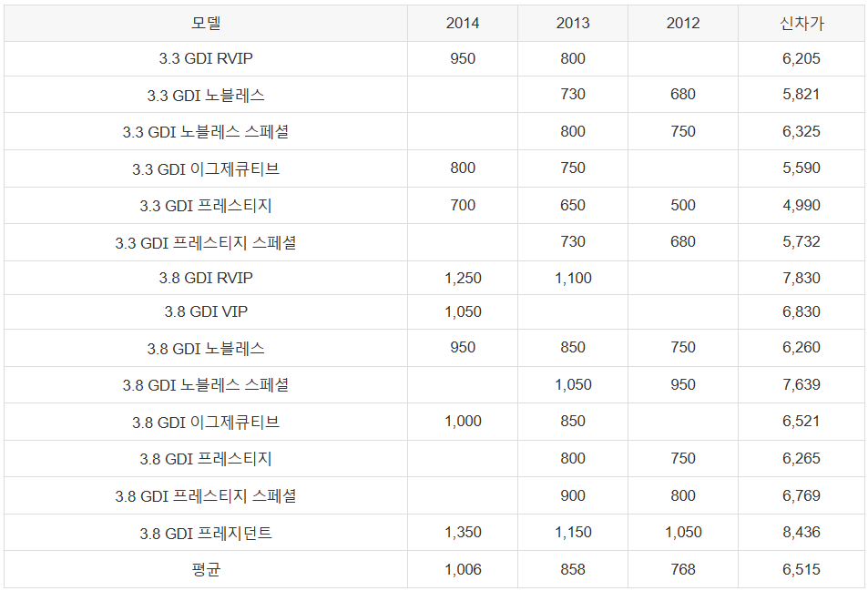Click the 7,639 new car price
This screenshot has height=591, width=868.
pyautogui.click(x=801, y=384)
